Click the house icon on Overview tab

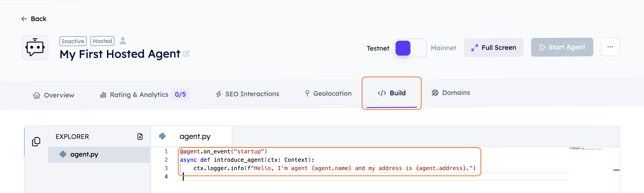37,95
